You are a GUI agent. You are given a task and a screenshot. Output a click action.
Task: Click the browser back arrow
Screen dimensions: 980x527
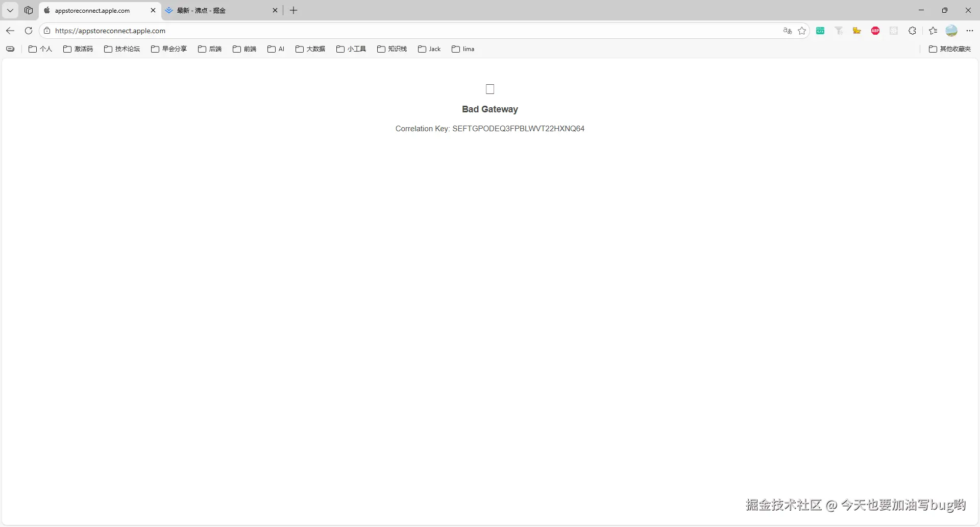pos(10,31)
